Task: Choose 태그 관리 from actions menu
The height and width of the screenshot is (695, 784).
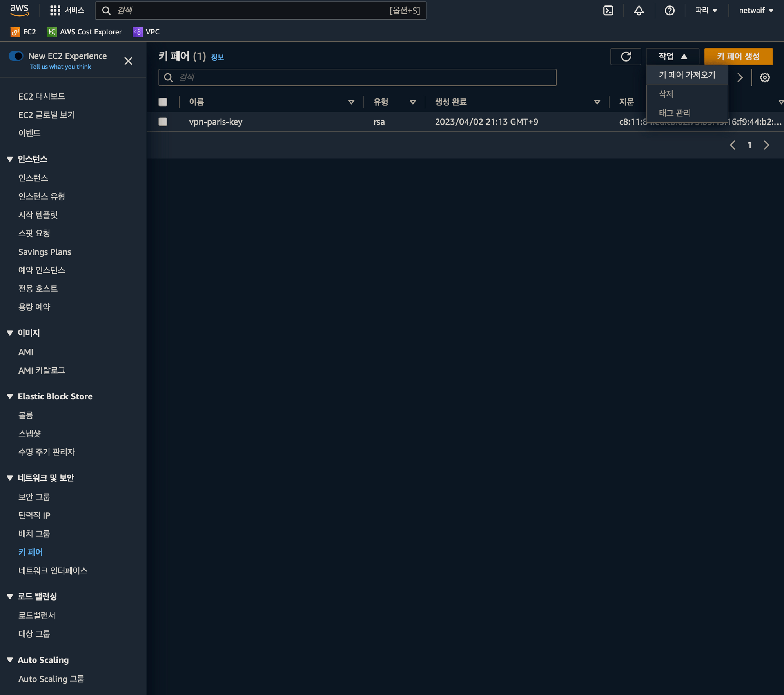Action: tap(687, 113)
